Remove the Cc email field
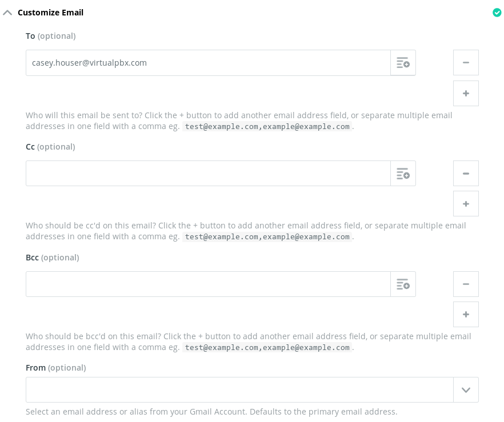This screenshot has width=504, height=422. 466,173
